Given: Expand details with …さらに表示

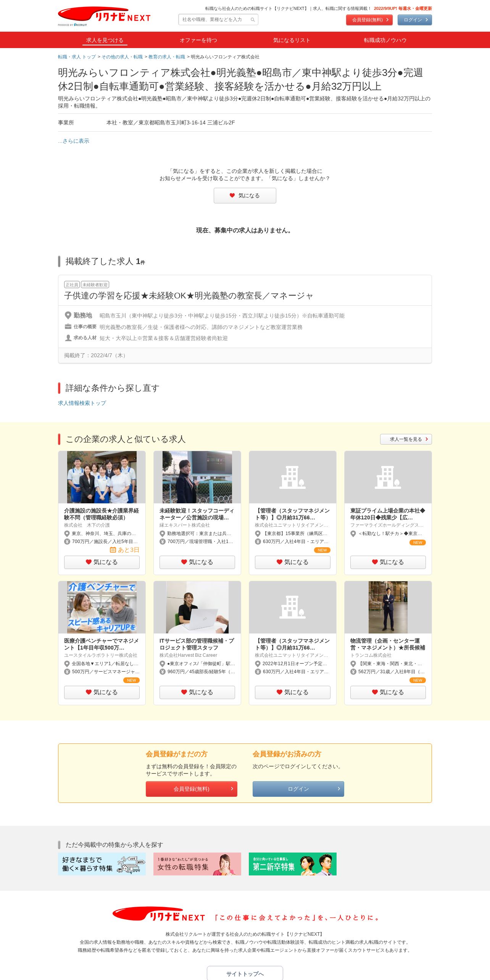Looking at the screenshot, I should point(74,141).
